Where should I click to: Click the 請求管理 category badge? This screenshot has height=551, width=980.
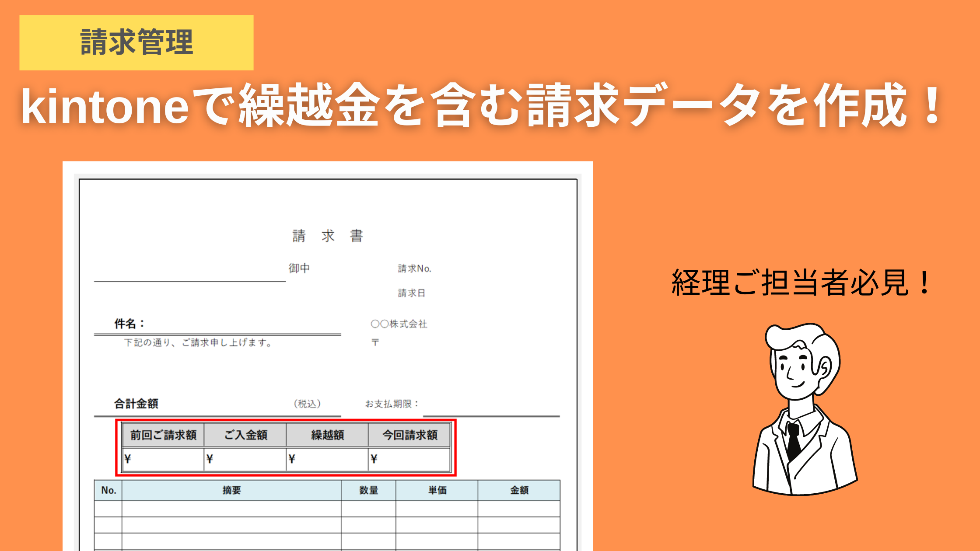[x=136, y=42]
